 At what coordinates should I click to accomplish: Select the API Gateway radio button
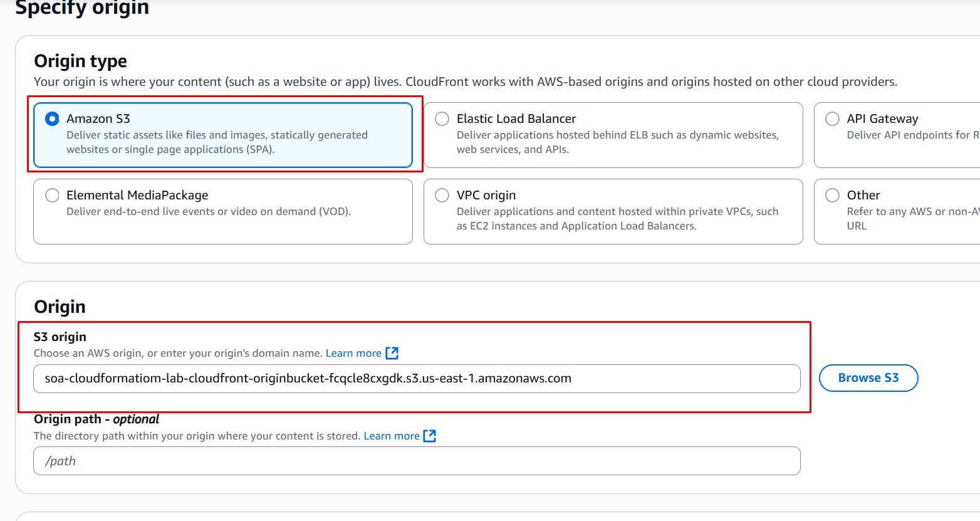point(832,118)
